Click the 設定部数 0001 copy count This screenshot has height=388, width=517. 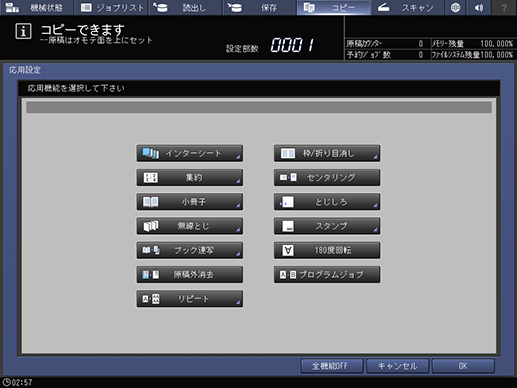pos(292,45)
